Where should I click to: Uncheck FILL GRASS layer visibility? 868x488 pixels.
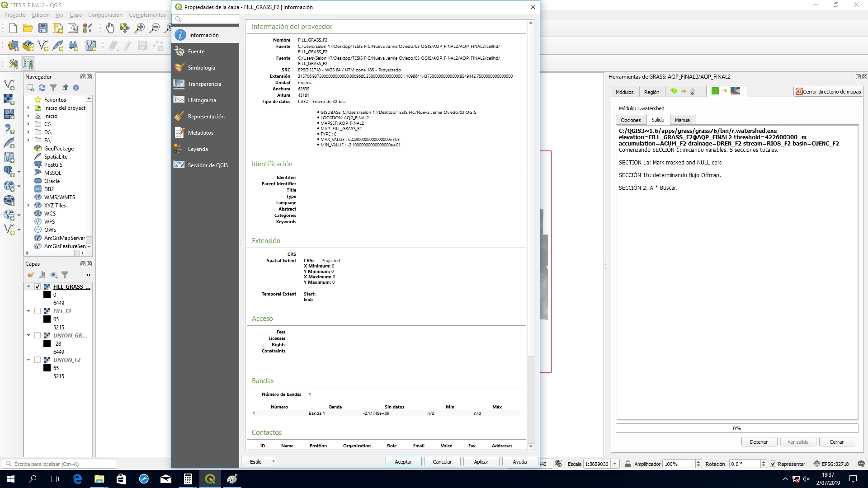point(38,286)
